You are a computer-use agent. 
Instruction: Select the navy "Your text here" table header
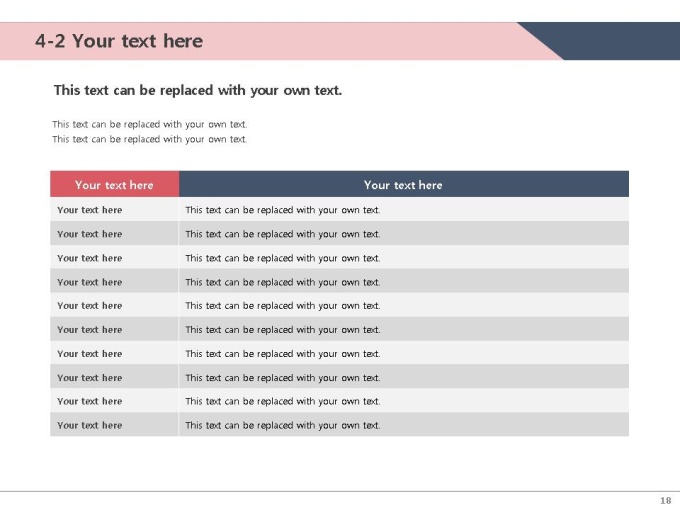point(403,185)
